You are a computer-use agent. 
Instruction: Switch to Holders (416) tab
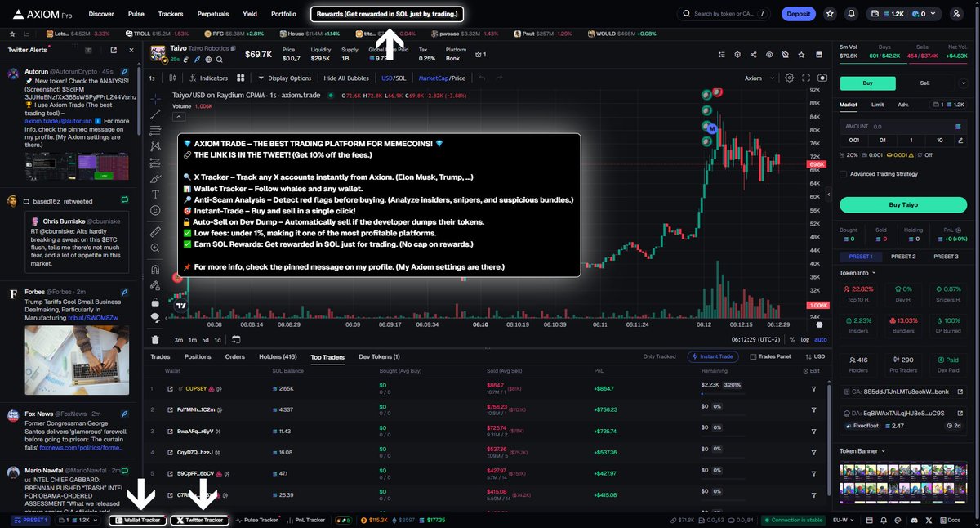278,357
